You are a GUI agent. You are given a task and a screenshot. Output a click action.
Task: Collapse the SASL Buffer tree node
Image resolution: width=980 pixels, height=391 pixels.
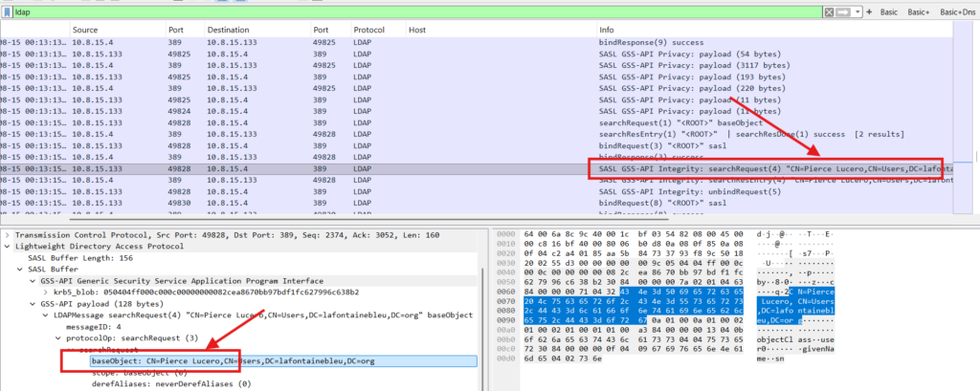(21, 271)
